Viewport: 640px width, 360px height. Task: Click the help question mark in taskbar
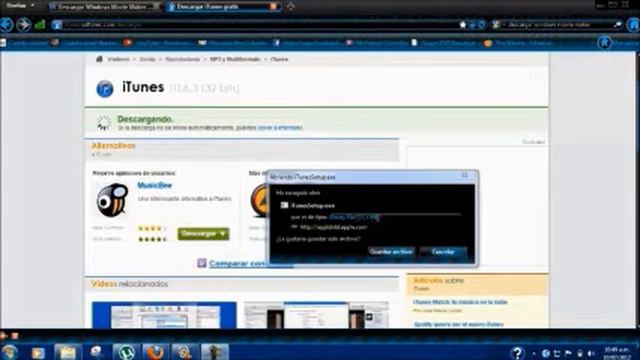(x=517, y=353)
